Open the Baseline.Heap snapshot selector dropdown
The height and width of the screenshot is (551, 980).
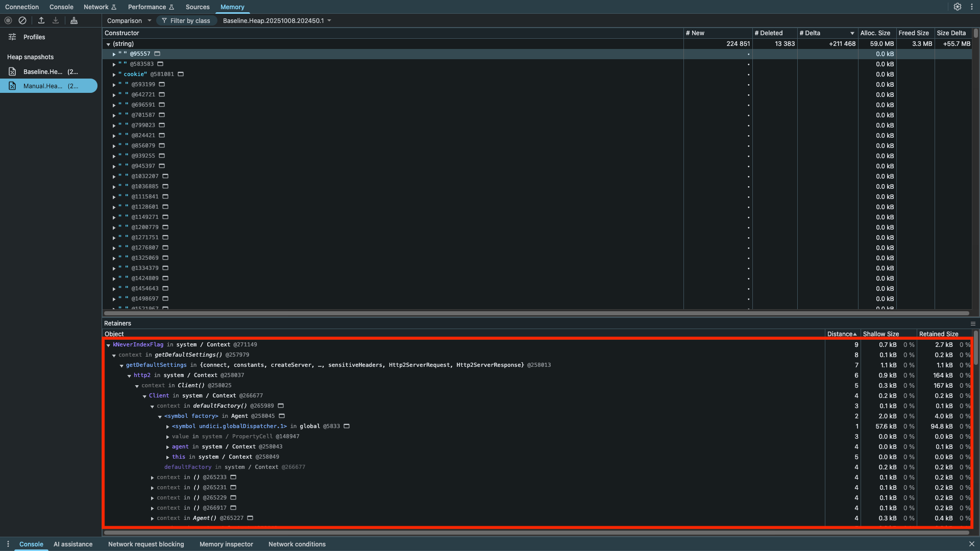[x=277, y=20]
